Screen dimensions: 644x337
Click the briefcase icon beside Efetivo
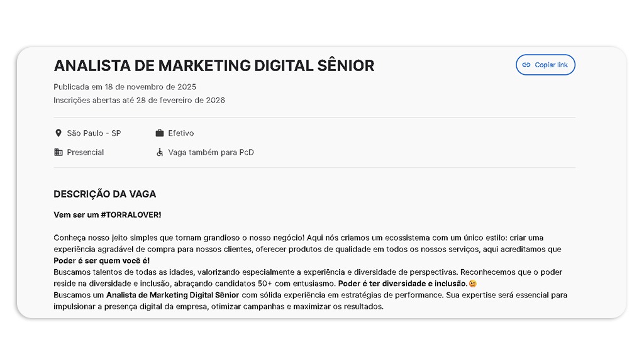(x=160, y=133)
